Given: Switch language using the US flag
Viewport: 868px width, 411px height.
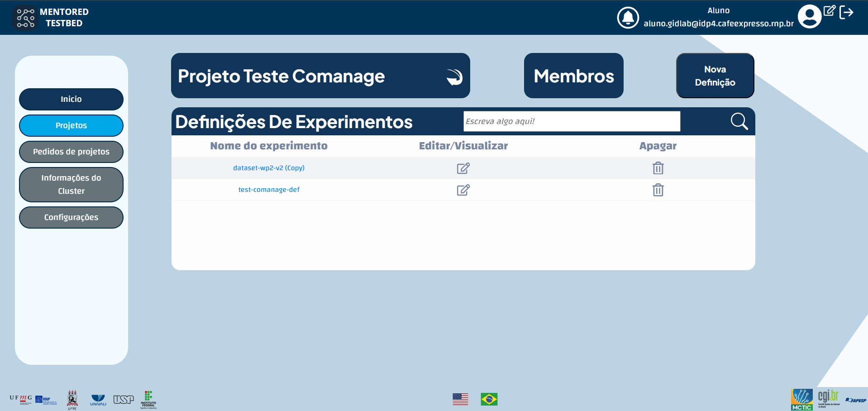Looking at the screenshot, I should coord(460,399).
